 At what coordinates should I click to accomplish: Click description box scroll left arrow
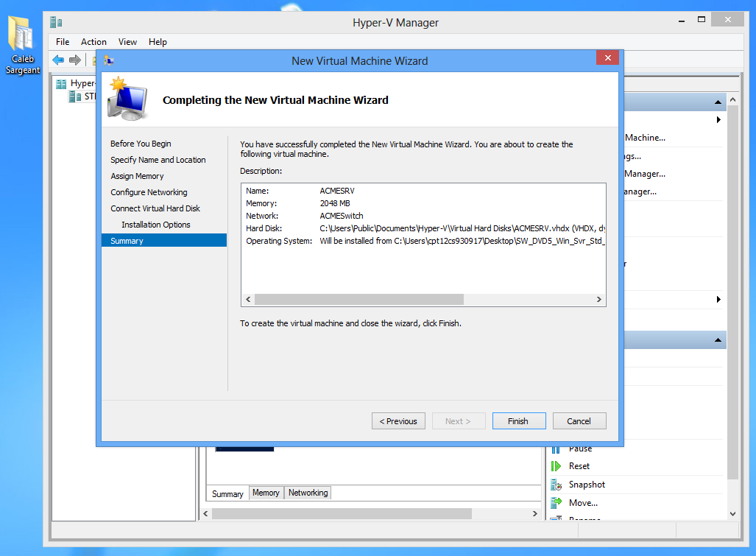click(248, 300)
